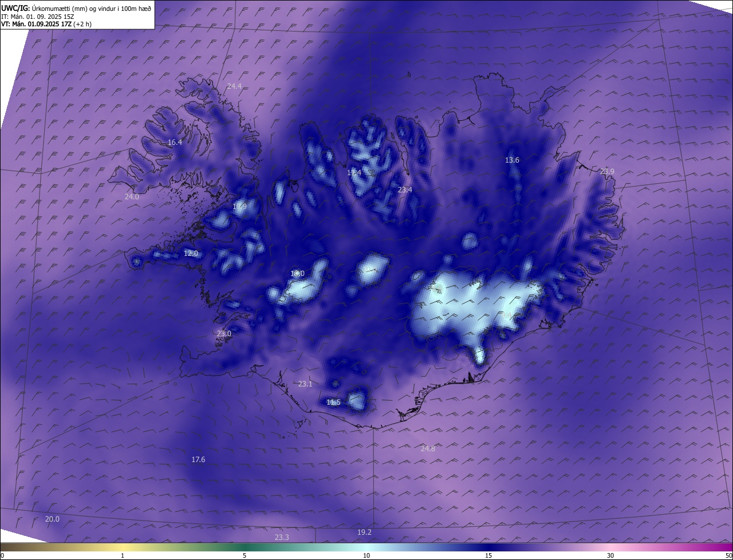
Task: Select the 11.5 value label
Action: [333, 403]
